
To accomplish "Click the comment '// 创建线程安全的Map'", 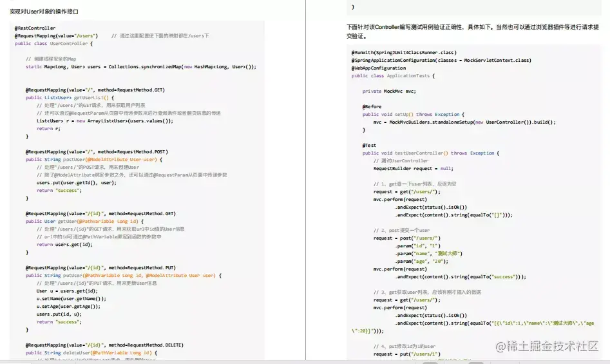I will click(51, 59).
